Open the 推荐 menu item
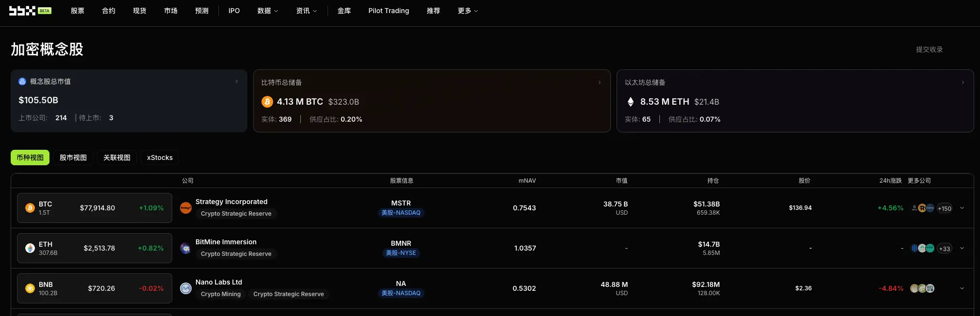This screenshot has height=316, width=980. [434, 11]
